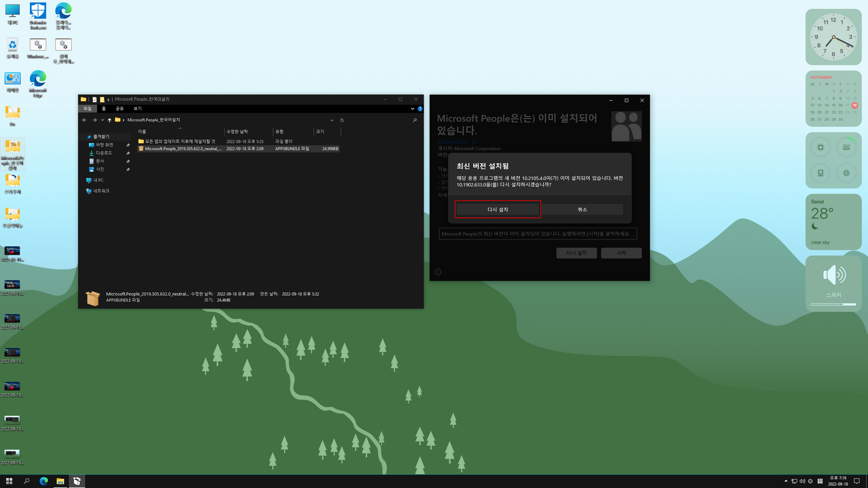
Task: Select the Microsoft Edge desktop shortcut
Action: 38,84
